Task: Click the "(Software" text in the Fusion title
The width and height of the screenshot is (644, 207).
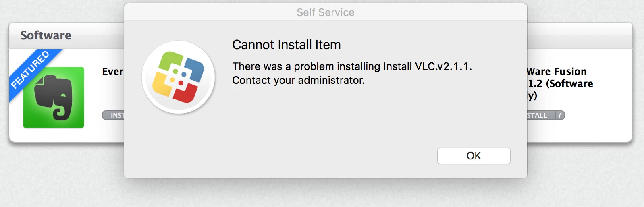Action: pyautogui.click(x=569, y=84)
